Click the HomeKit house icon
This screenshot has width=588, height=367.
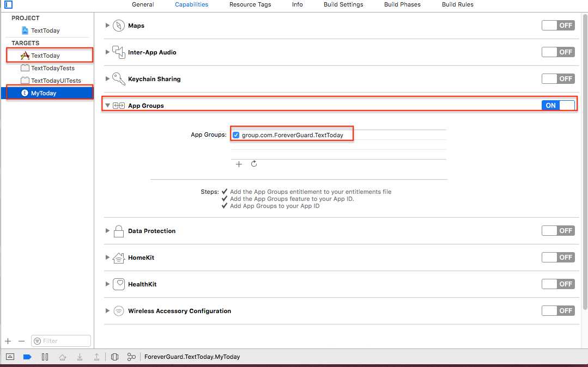118,258
